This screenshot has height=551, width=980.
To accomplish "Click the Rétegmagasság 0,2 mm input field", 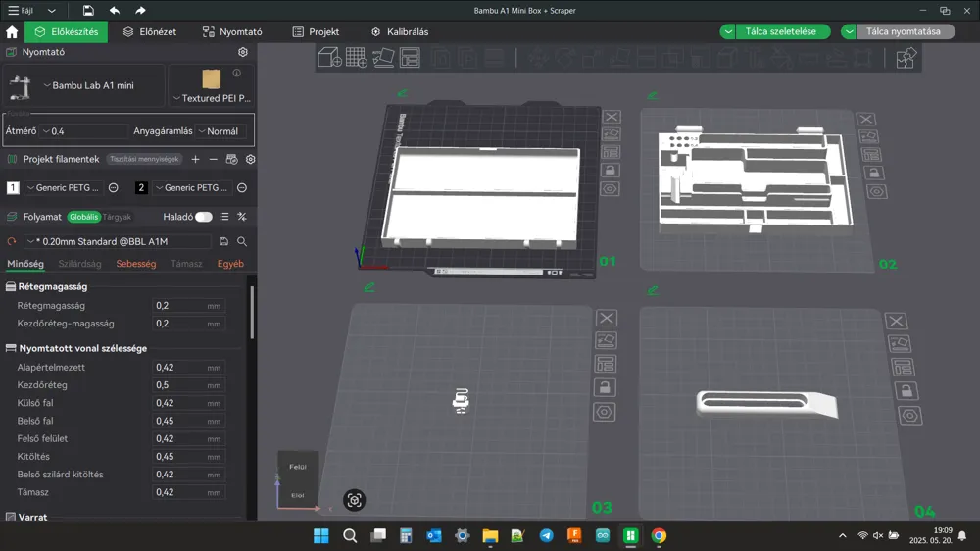I will pyautogui.click(x=189, y=306).
